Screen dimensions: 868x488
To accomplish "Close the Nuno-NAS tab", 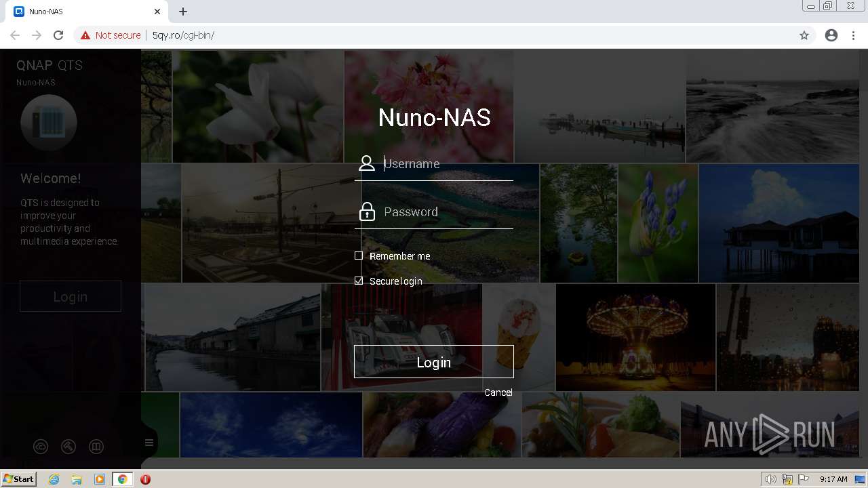I will [x=157, y=12].
